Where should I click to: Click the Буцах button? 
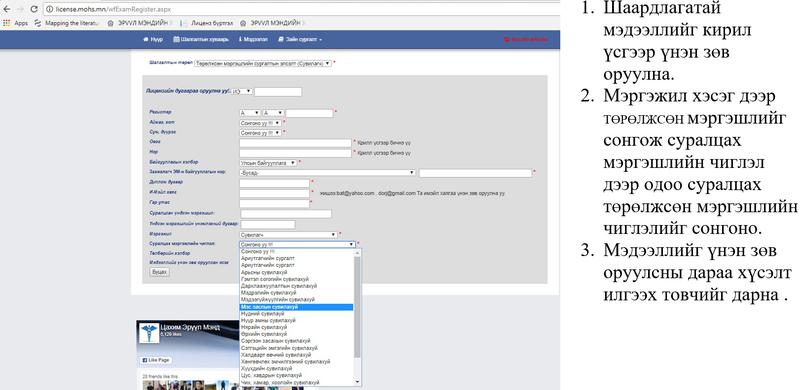(x=159, y=272)
